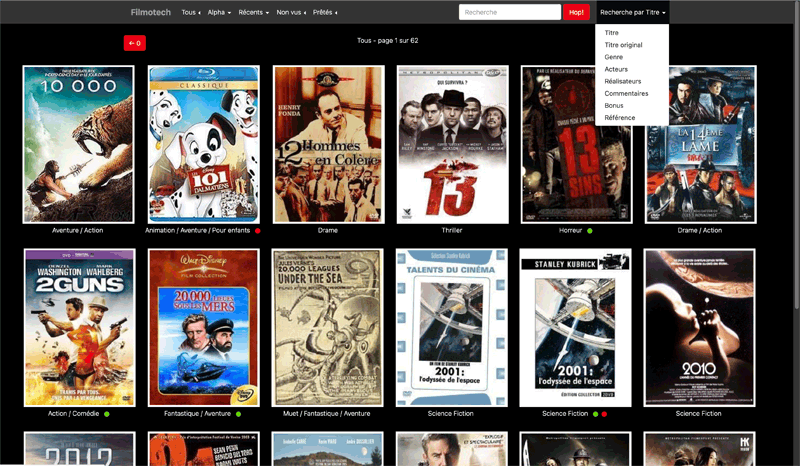Choose Bonus search option

[614, 106]
